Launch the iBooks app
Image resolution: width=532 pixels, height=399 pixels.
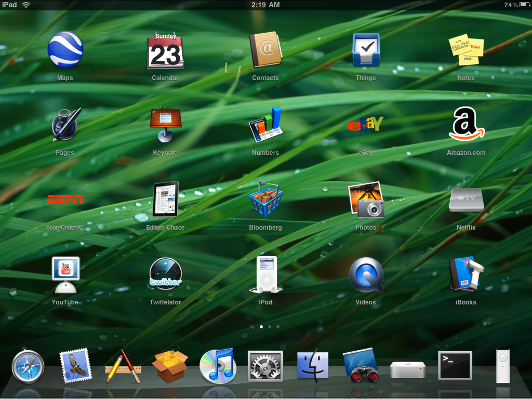click(467, 274)
